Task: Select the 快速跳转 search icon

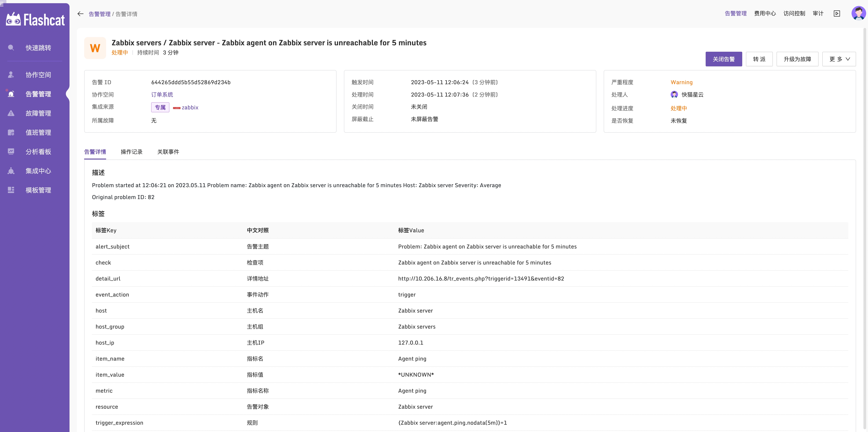Action: click(11, 48)
